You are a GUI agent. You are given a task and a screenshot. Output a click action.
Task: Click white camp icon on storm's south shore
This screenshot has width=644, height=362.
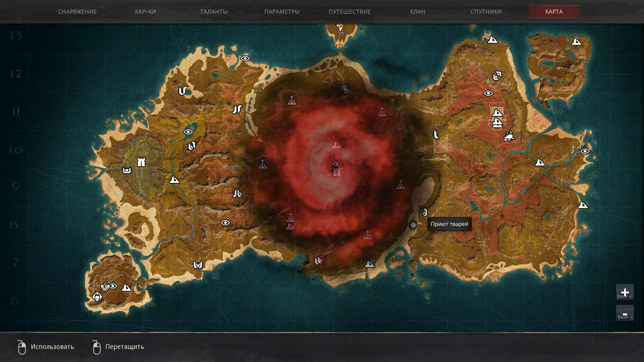[x=370, y=263]
